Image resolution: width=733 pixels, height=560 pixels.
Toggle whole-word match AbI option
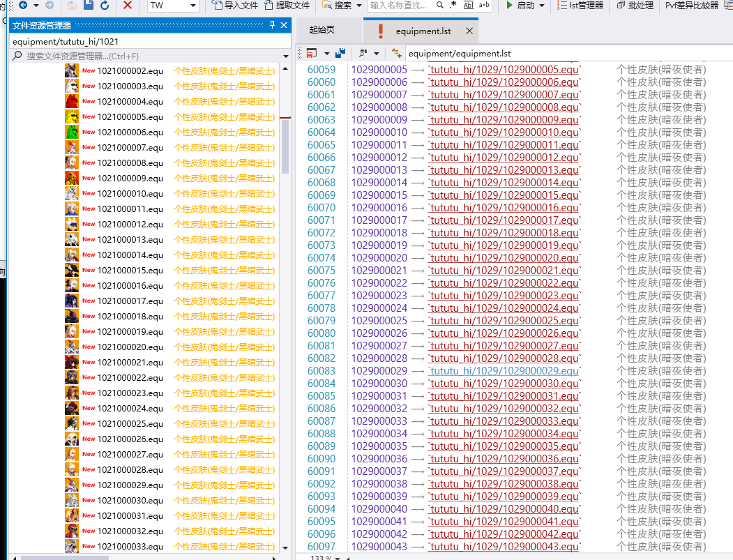pyautogui.click(x=468, y=6)
